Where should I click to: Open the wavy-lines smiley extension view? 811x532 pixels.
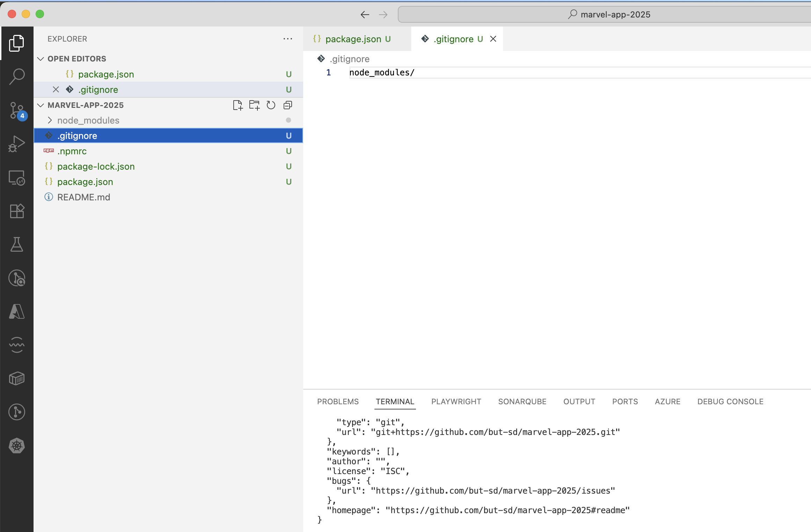(16, 345)
